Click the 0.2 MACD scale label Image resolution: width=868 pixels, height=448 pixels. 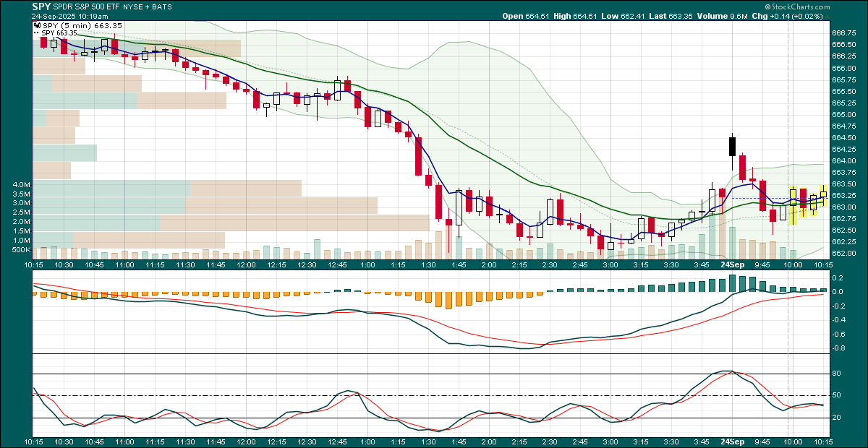coord(837,277)
